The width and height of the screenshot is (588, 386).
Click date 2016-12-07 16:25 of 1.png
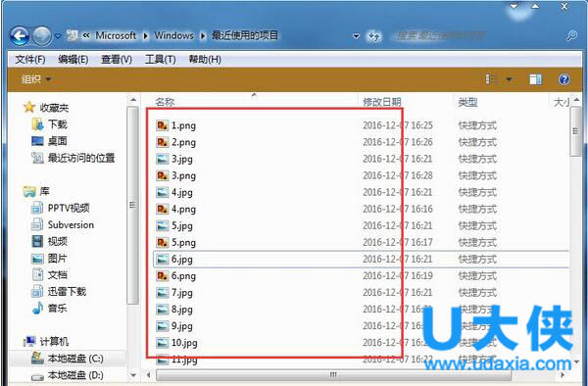pos(398,125)
